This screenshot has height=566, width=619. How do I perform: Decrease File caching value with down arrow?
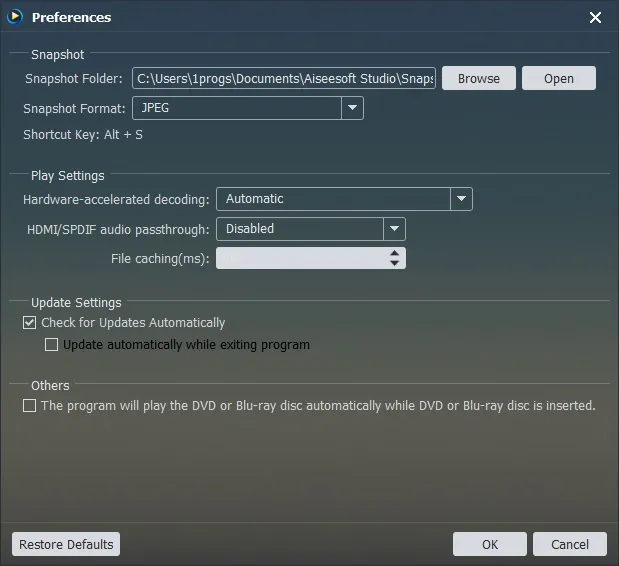point(394,263)
